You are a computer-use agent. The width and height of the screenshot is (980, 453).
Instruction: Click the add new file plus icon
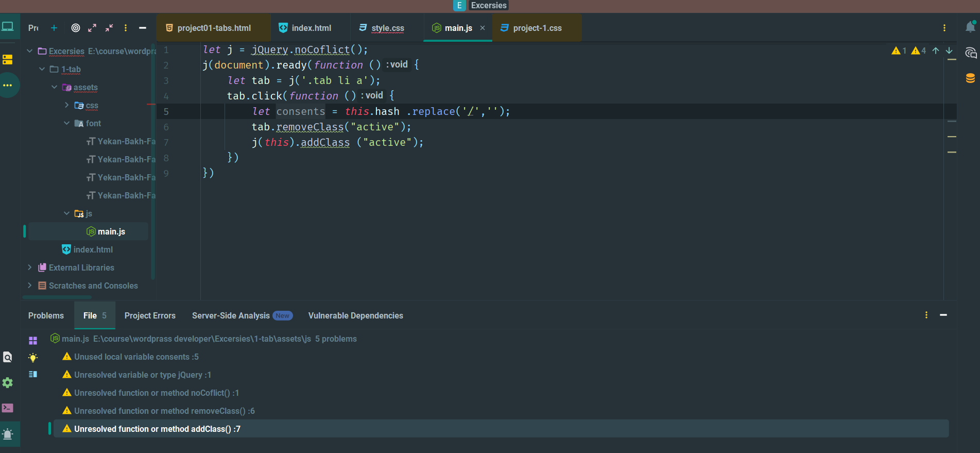54,28
